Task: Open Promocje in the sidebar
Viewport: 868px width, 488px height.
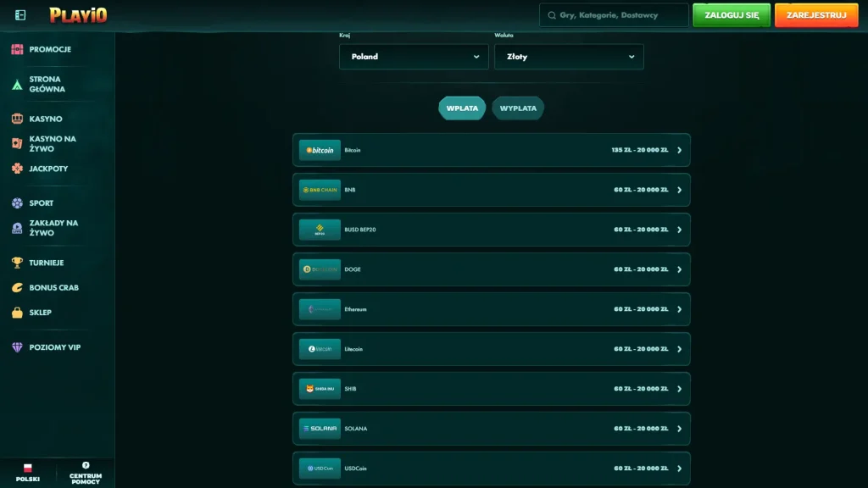Action: click(x=50, y=49)
